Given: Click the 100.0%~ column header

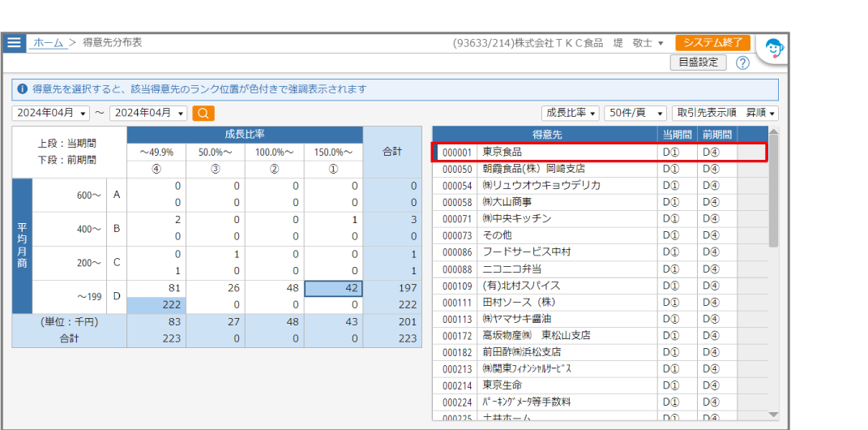Looking at the screenshot, I should [x=275, y=153].
